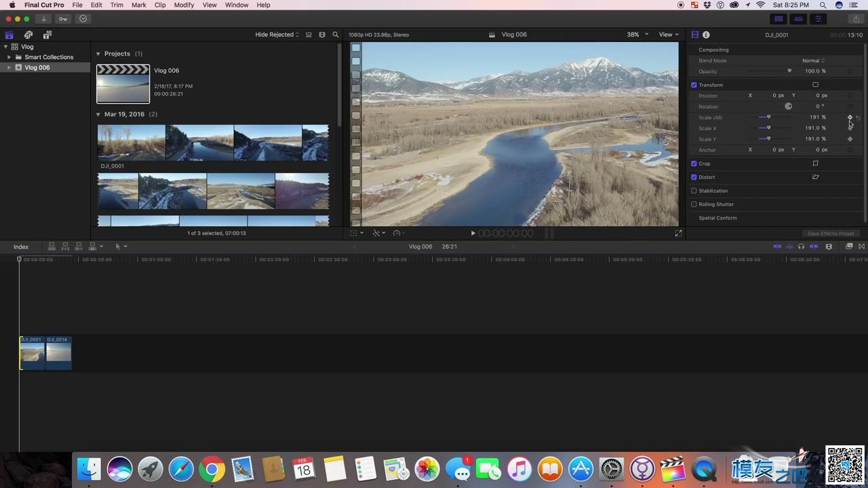Click the Share export icon
Screen dimensions: 868x488
[856, 19]
